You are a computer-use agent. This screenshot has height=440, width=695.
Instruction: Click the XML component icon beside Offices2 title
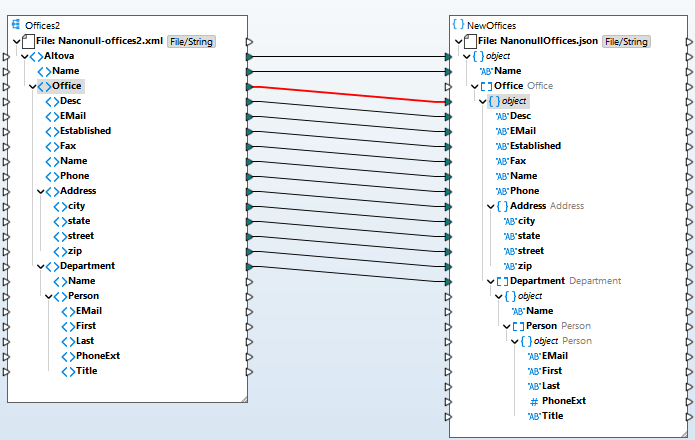click(17, 24)
